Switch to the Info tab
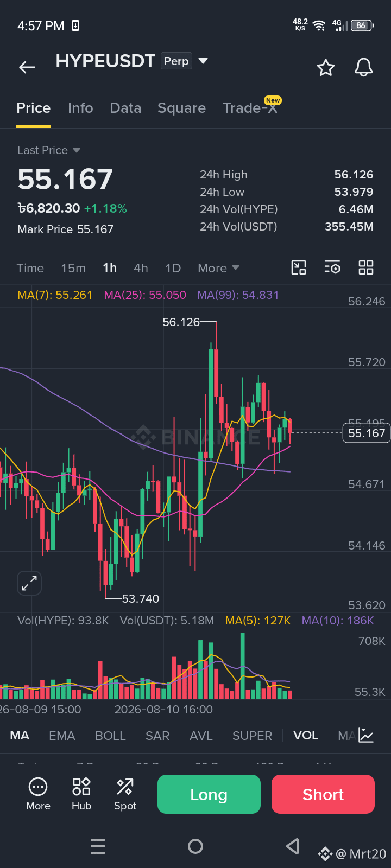The image size is (391, 868). [x=80, y=108]
